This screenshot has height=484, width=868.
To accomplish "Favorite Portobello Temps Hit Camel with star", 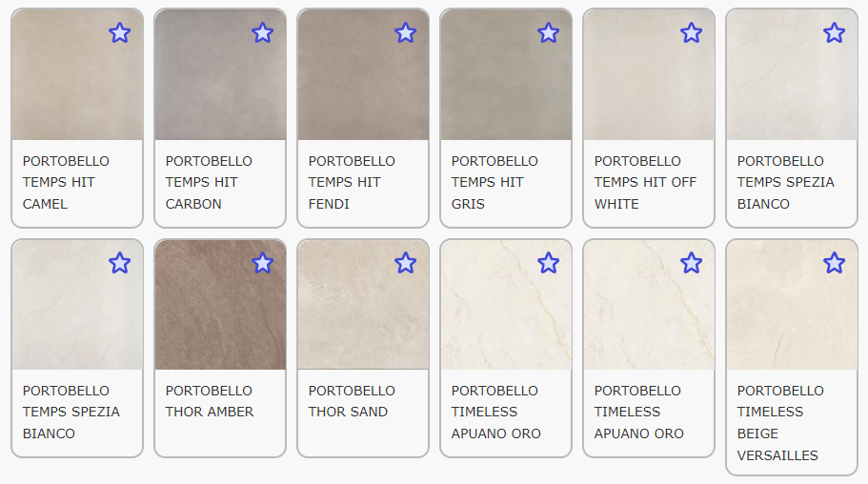I will 119,33.
